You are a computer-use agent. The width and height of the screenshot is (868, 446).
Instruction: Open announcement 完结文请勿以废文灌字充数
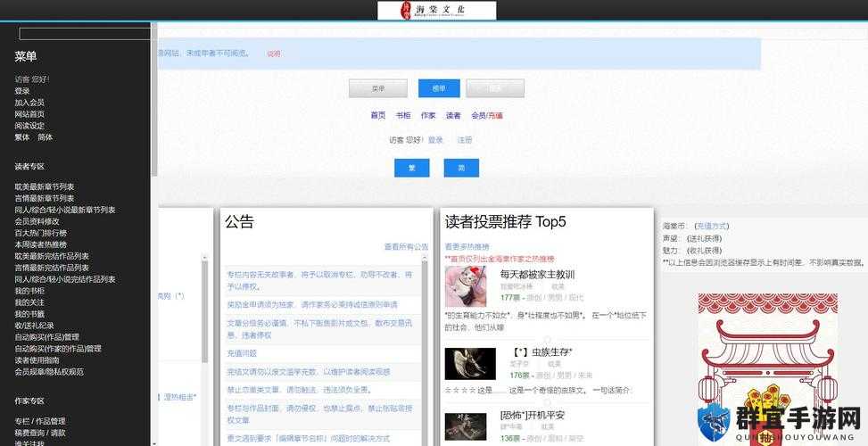[309, 372]
